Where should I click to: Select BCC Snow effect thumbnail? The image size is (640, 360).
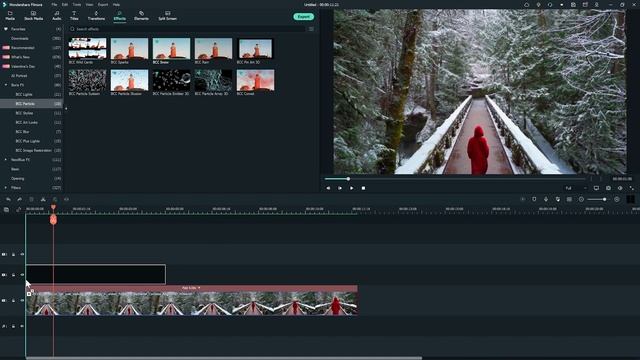[x=171, y=49]
